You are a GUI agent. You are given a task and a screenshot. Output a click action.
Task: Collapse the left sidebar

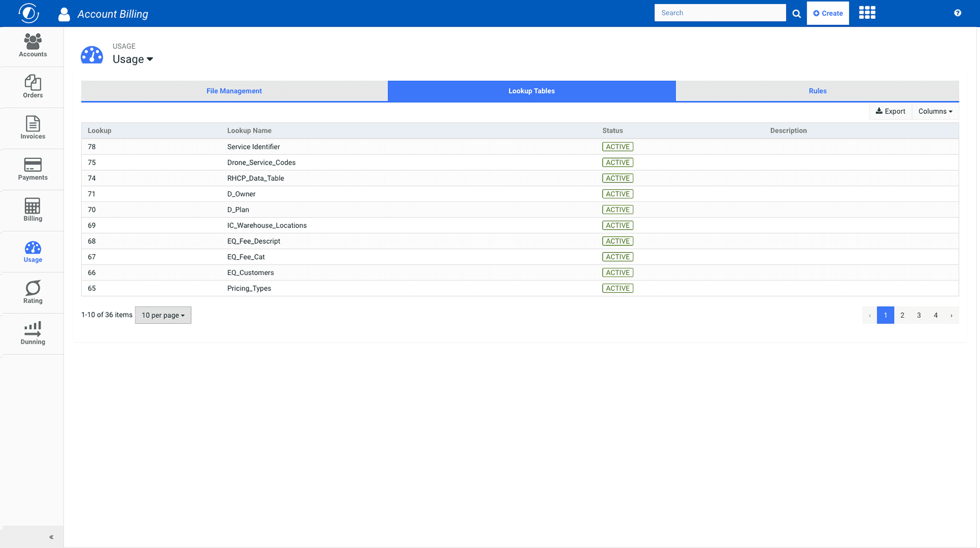[51, 537]
